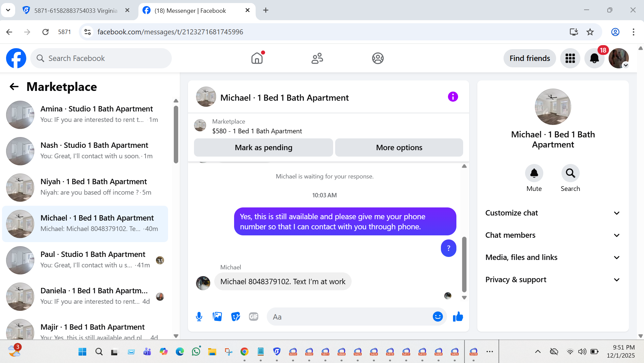
Task: Open Paul Studio 1 Bath Apartment chat
Action: coord(85,260)
